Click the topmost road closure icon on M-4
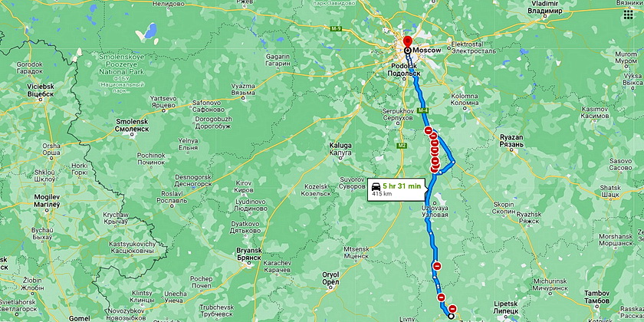The image size is (644, 322). pos(428,131)
